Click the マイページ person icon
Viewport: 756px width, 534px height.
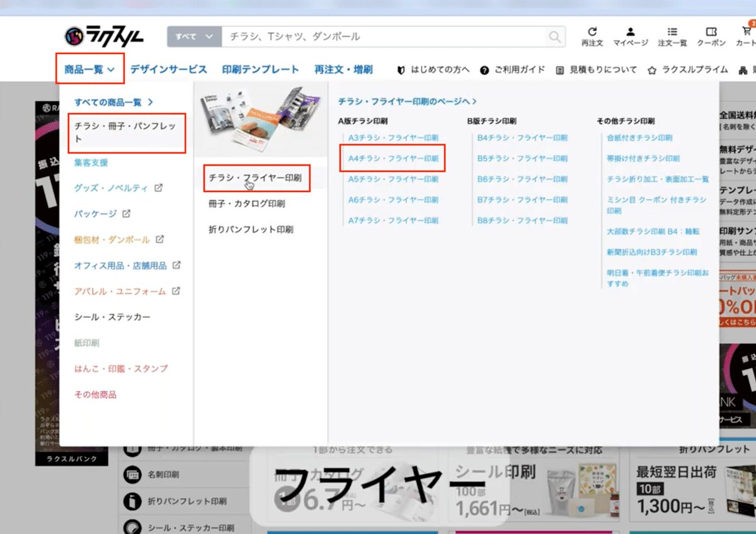pos(630,33)
